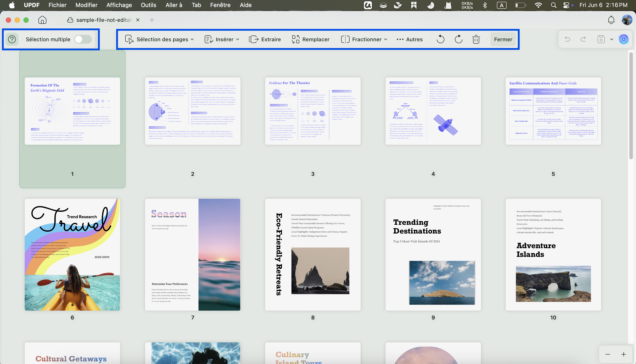Click the Fermer button
This screenshot has width=636, height=364.
pyautogui.click(x=503, y=39)
